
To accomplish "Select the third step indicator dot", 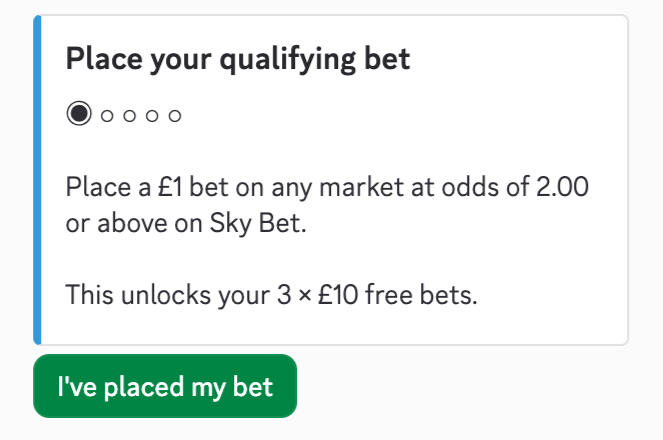I will pos(130,115).
